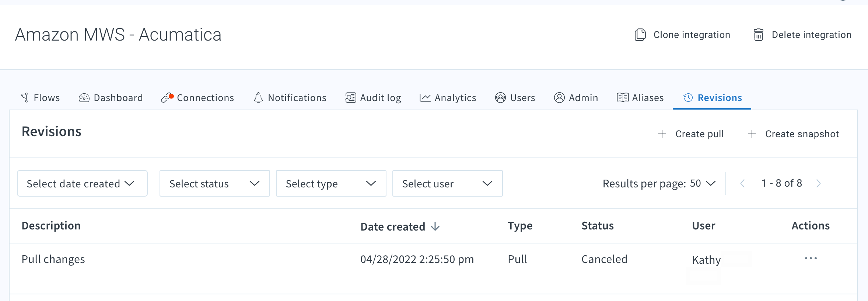Click the Audit log icon
868x301 pixels.
pos(350,98)
